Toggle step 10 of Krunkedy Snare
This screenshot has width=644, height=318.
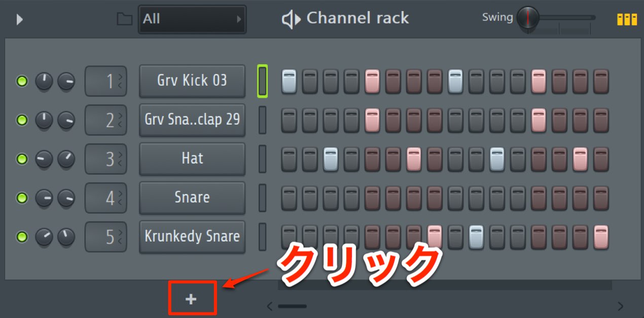476,236
